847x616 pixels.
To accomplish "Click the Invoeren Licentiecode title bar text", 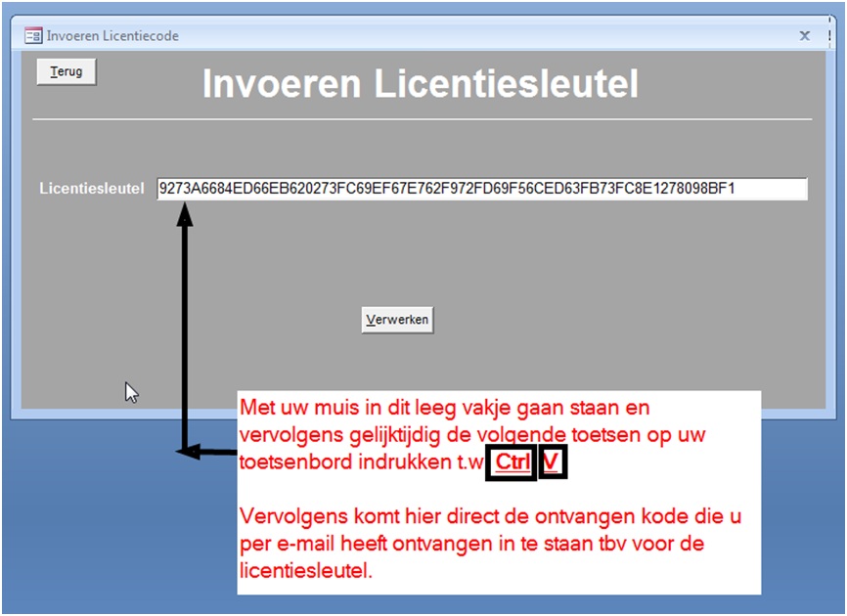I will (112, 35).
